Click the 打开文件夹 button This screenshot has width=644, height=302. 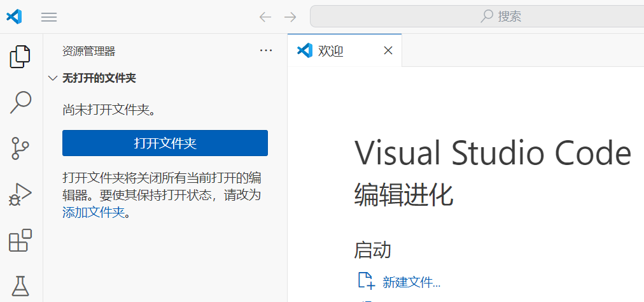tap(165, 143)
